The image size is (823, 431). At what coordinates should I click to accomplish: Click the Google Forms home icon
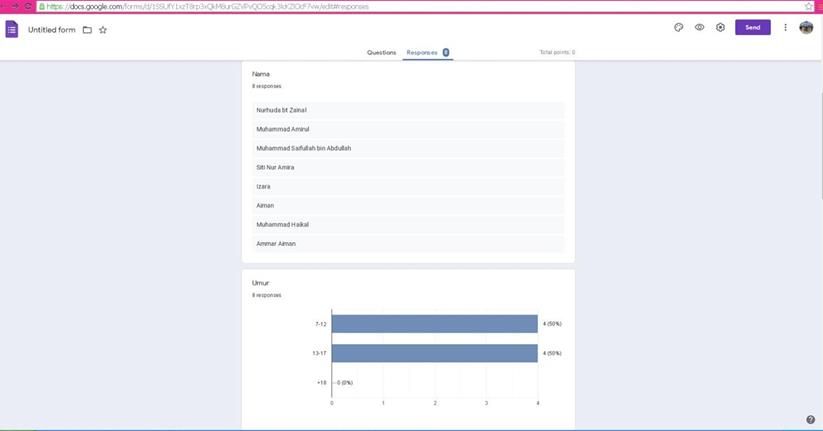click(x=12, y=29)
